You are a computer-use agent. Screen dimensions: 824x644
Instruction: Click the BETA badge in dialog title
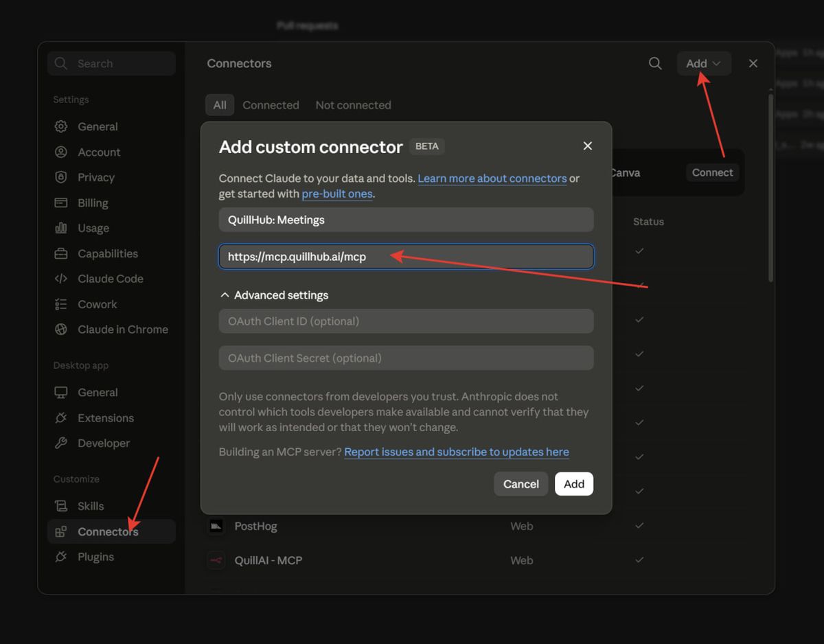[427, 146]
